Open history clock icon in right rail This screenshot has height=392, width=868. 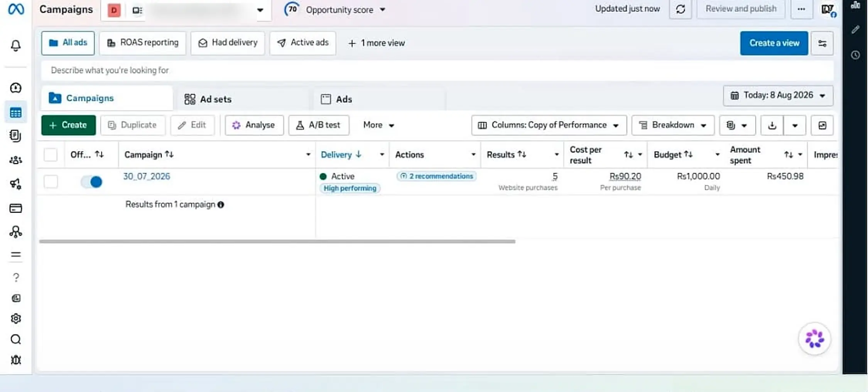tap(855, 55)
